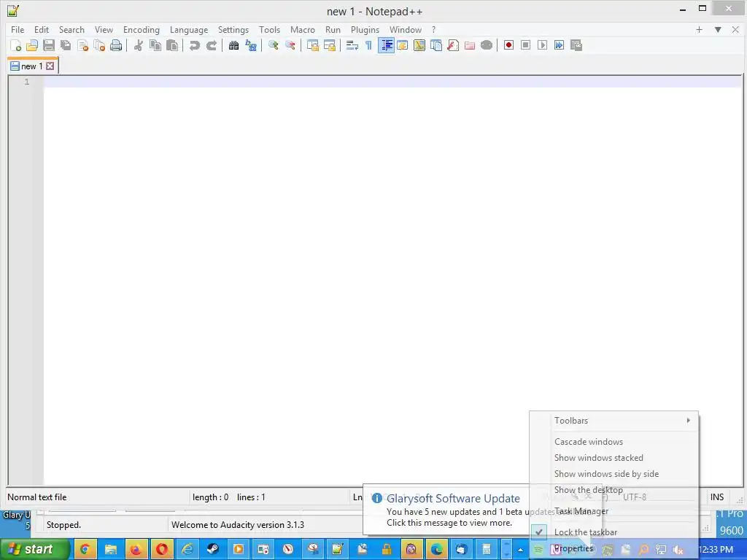Toggle the Monitoring eye icon
Screen dimensions: 747x560
487,45
